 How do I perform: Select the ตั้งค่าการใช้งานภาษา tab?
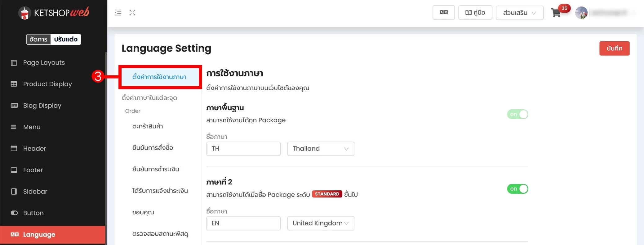pos(160,77)
